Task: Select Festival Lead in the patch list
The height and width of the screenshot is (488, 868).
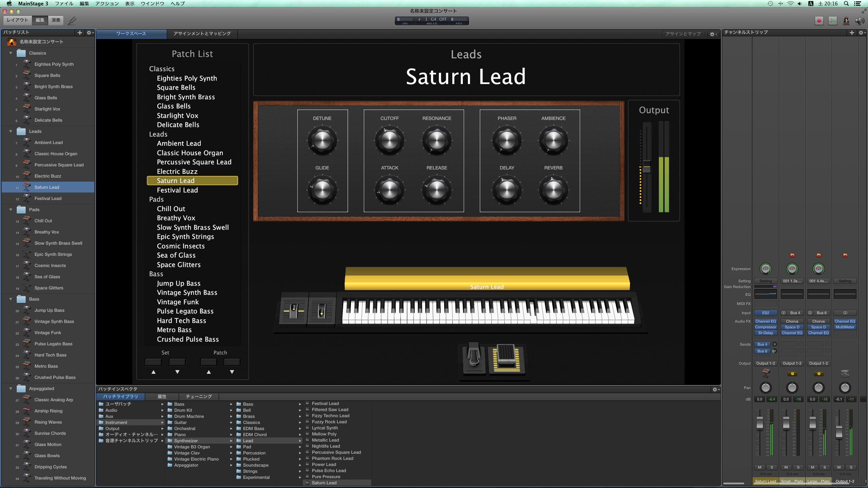Action: coord(177,190)
